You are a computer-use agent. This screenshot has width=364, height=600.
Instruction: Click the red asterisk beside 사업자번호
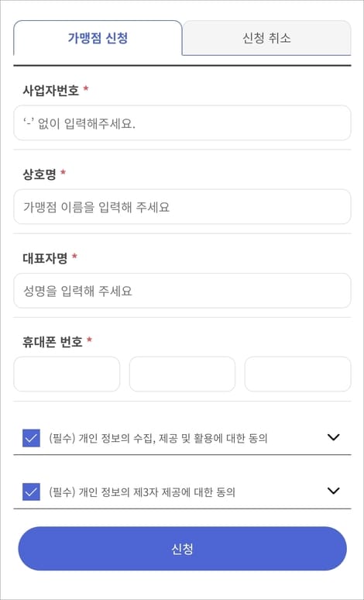point(86,88)
